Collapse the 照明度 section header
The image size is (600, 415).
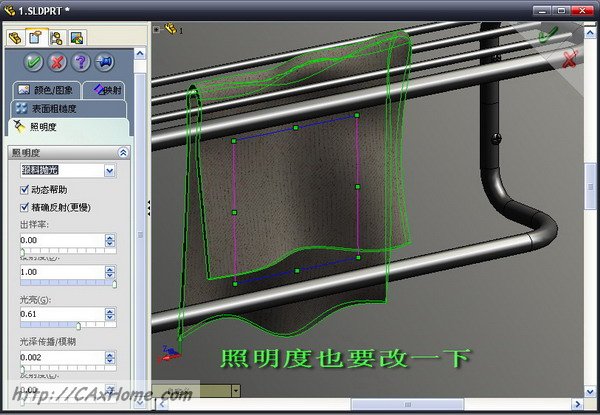point(123,153)
